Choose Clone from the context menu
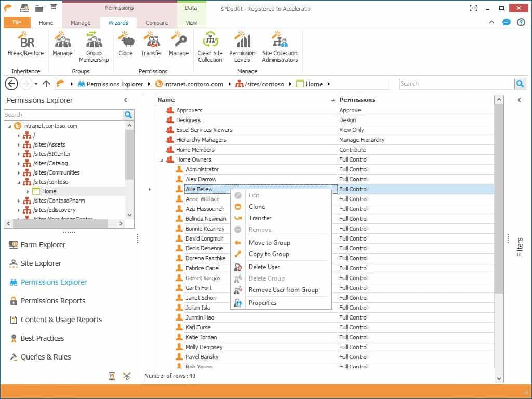The image size is (532, 399). pyautogui.click(x=257, y=207)
